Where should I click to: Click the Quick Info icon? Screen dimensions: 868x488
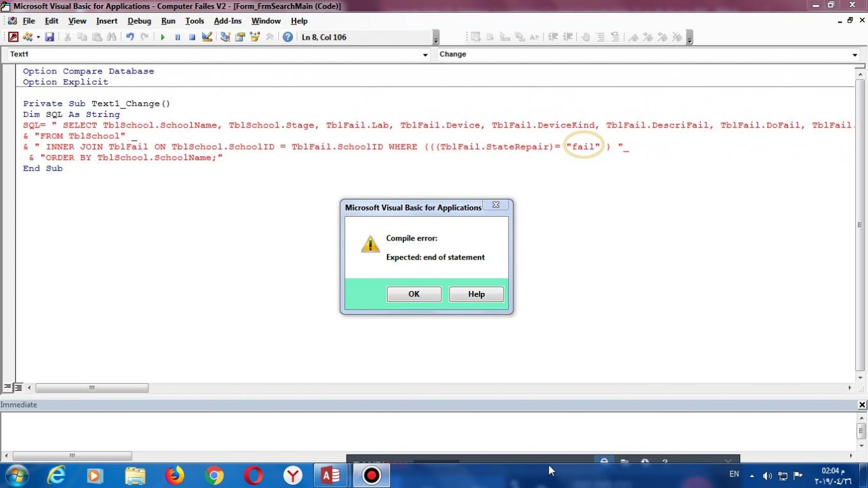[505, 37]
